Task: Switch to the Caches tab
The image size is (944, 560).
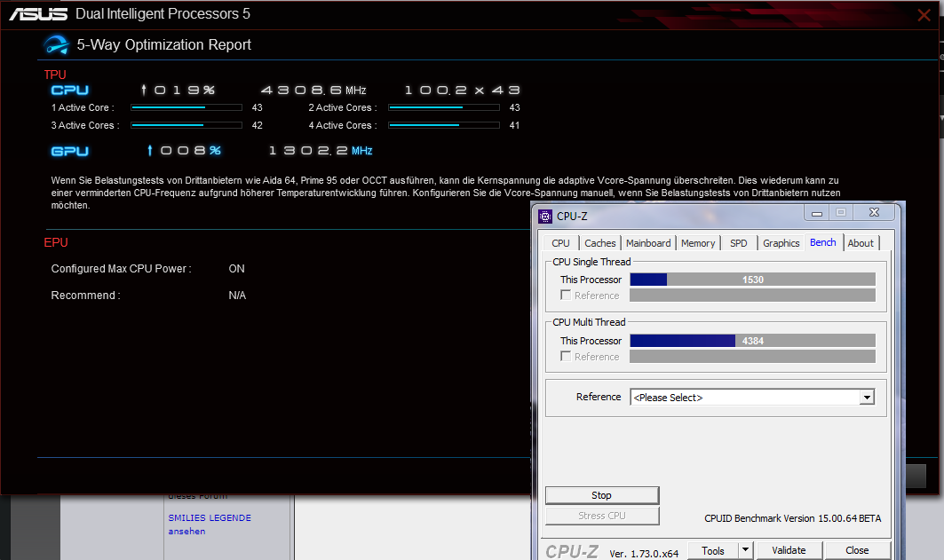Action: (x=599, y=243)
